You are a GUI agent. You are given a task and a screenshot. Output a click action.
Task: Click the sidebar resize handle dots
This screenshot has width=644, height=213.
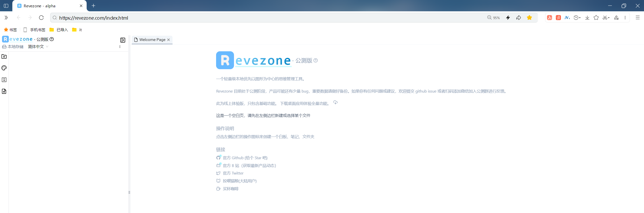pos(129,192)
